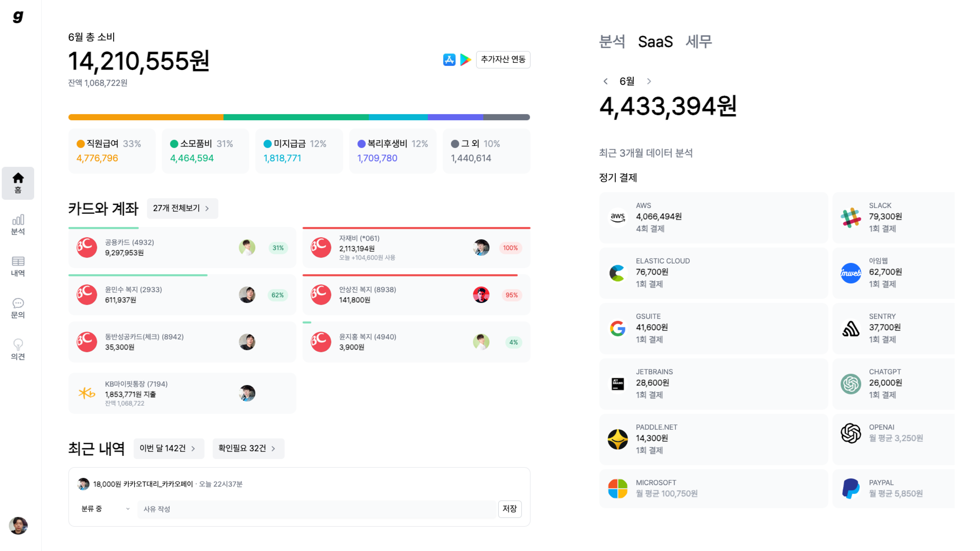Click the 추가자산 연동 button
The width and height of the screenshot is (980, 551).
[x=503, y=60]
